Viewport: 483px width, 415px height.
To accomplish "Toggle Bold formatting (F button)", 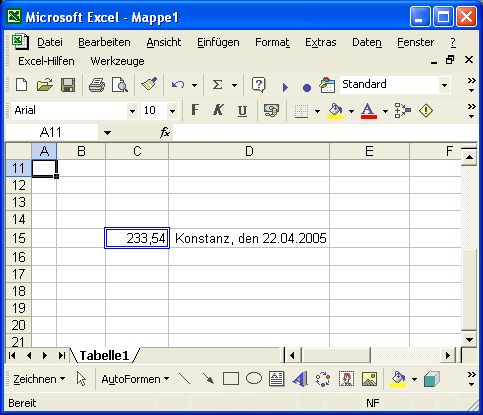I will (x=195, y=110).
